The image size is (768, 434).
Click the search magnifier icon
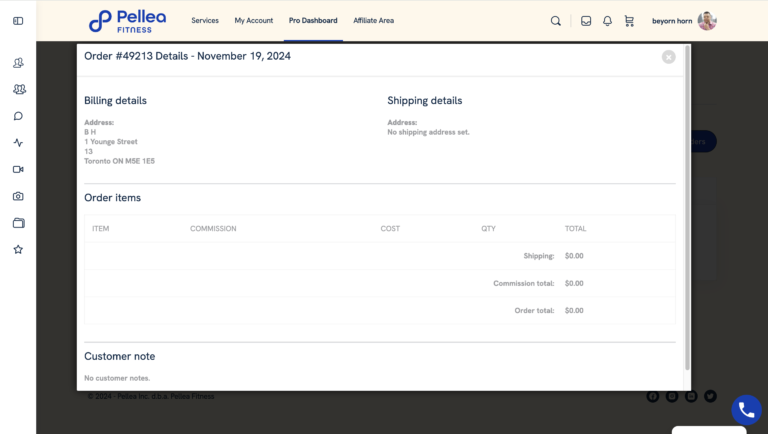pos(555,21)
